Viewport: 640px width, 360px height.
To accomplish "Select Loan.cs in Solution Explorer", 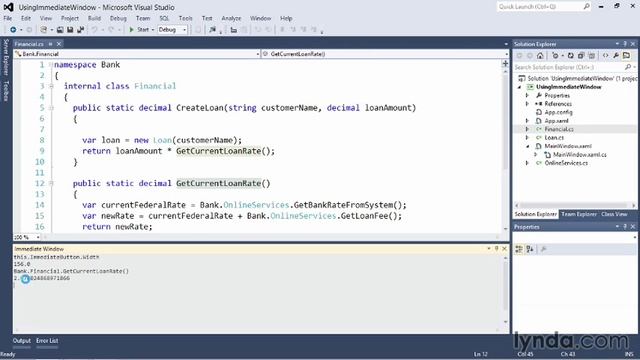I will [554, 138].
